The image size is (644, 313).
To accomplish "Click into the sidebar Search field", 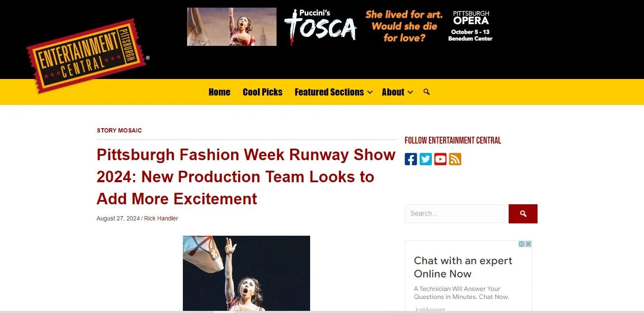I will tap(454, 214).
